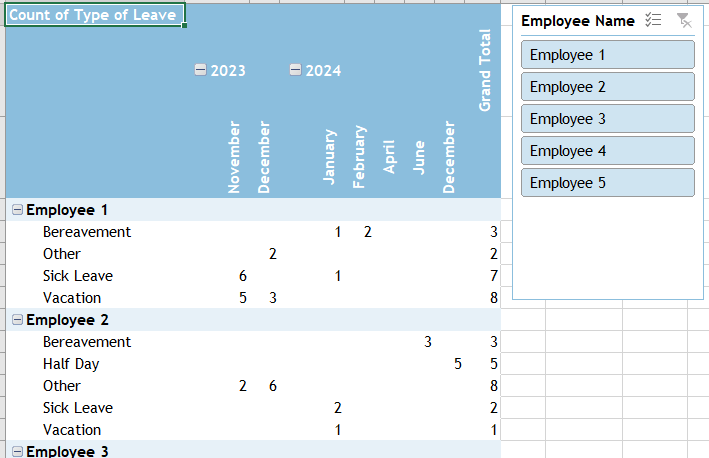Viewport: 709px width, 458px height.
Task: Select the Count of Type of Leave cell
Action: (95, 15)
